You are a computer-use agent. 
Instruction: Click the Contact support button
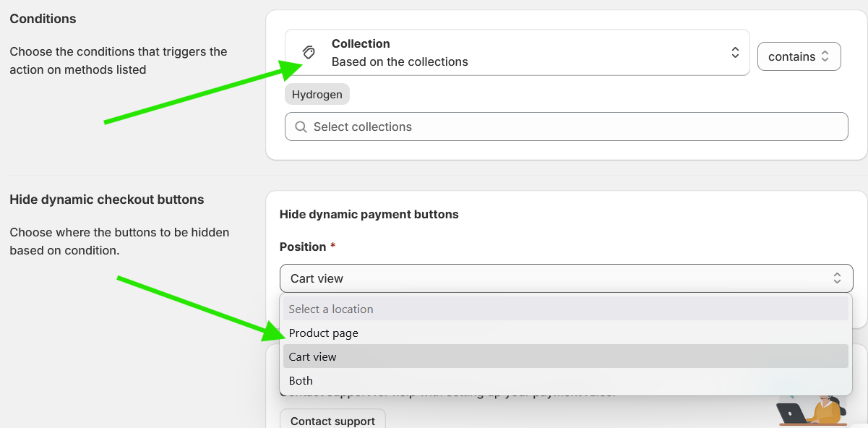click(332, 421)
